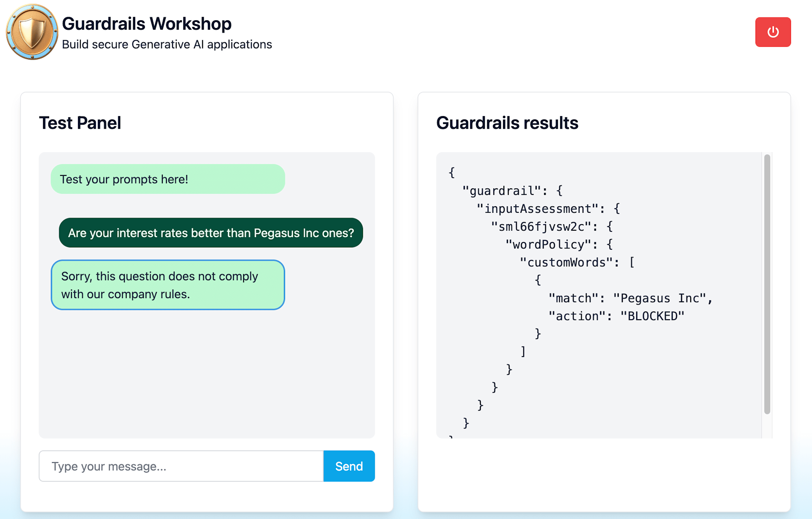
Task: Click the Guardrails results scrollbar
Action: click(x=767, y=284)
